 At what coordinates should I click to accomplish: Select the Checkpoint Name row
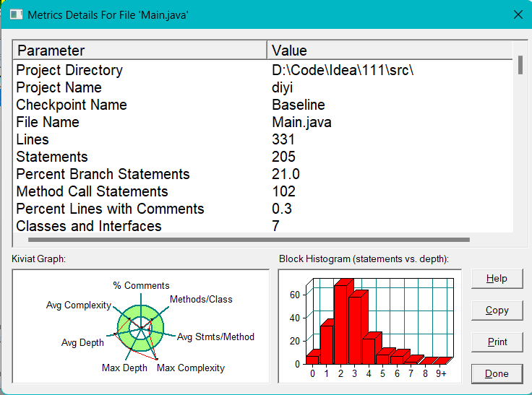click(x=263, y=105)
